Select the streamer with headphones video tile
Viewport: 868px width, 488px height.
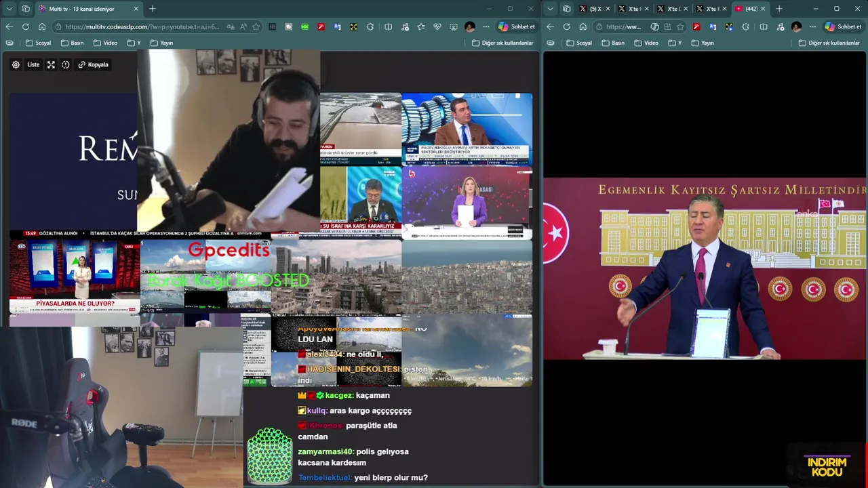point(229,140)
